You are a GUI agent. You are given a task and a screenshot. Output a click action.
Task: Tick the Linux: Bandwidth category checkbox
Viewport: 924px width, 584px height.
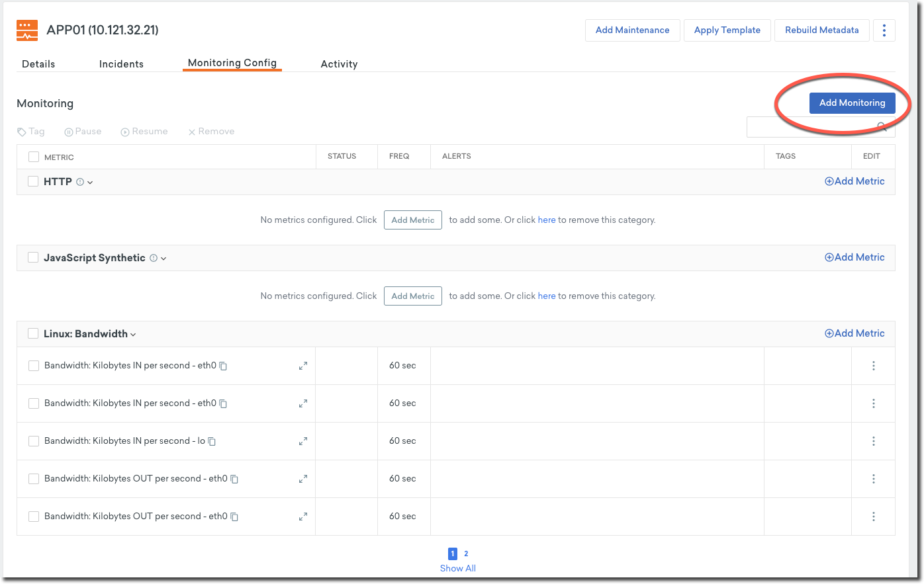[x=33, y=333]
